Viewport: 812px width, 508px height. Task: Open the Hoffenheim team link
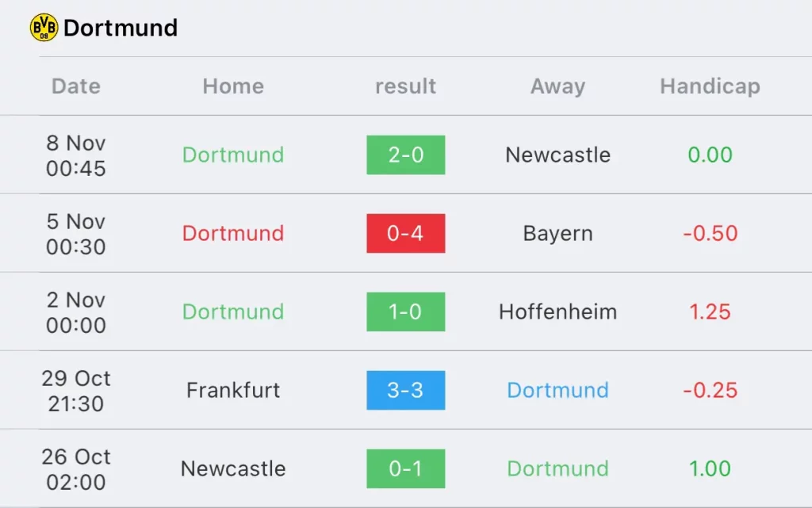click(557, 312)
